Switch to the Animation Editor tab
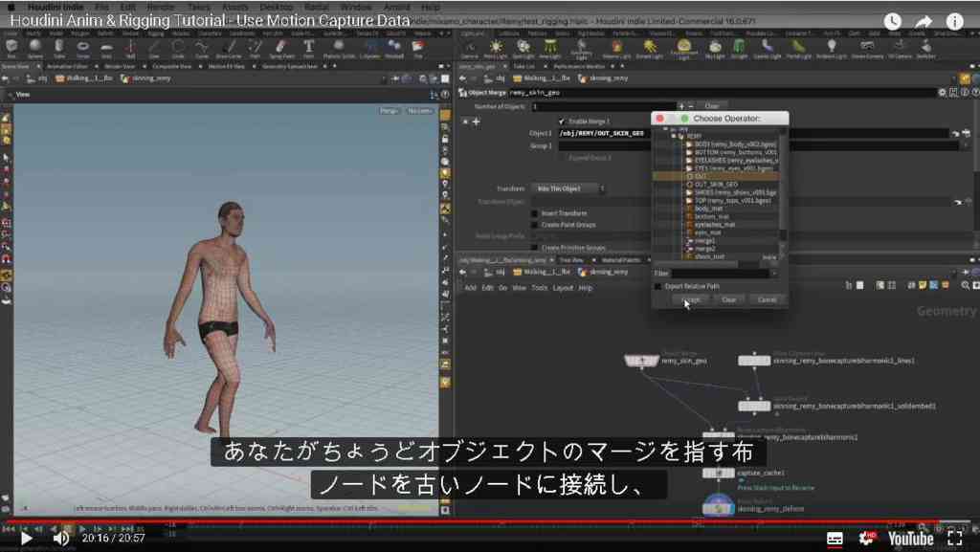 tap(68, 66)
